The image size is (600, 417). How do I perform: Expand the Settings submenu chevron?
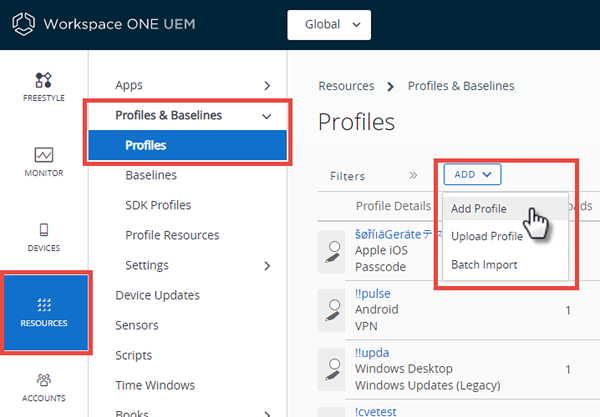(x=267, y=266)
